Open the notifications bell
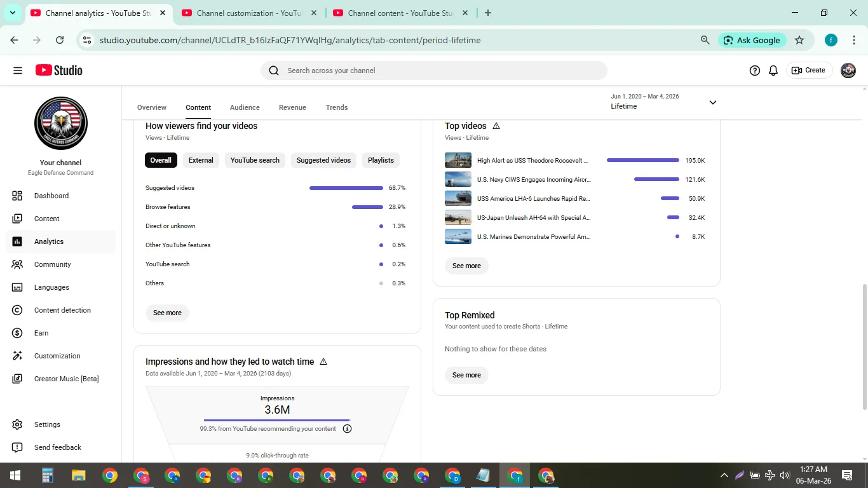This screenshot has height=488, width=868. click(x=773, y=71)
